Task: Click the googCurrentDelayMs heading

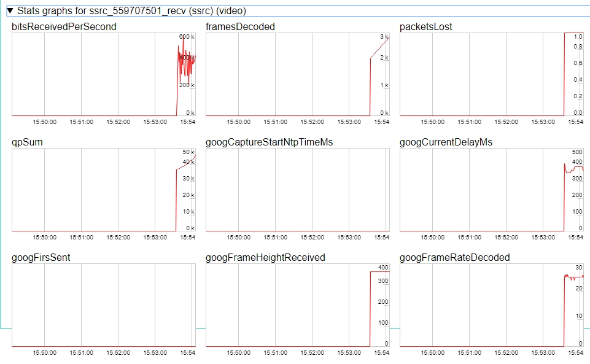Action: 445,142
